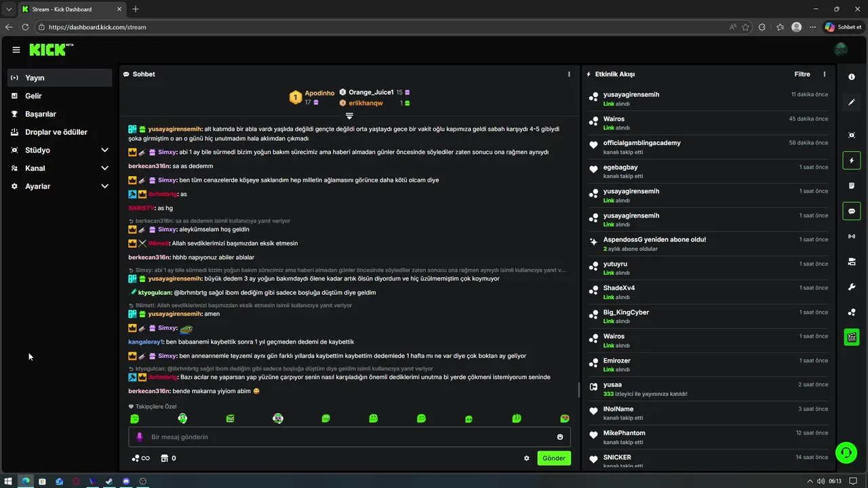The image size is (868, 488).
Task: Open the Sohbet panel three-dot menu
Action: 569,75
